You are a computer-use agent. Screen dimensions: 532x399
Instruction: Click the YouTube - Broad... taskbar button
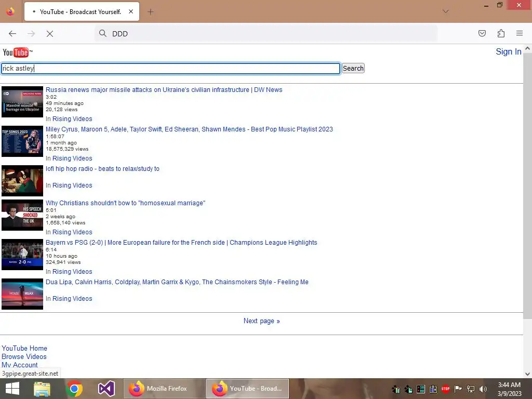click(248, 389)
